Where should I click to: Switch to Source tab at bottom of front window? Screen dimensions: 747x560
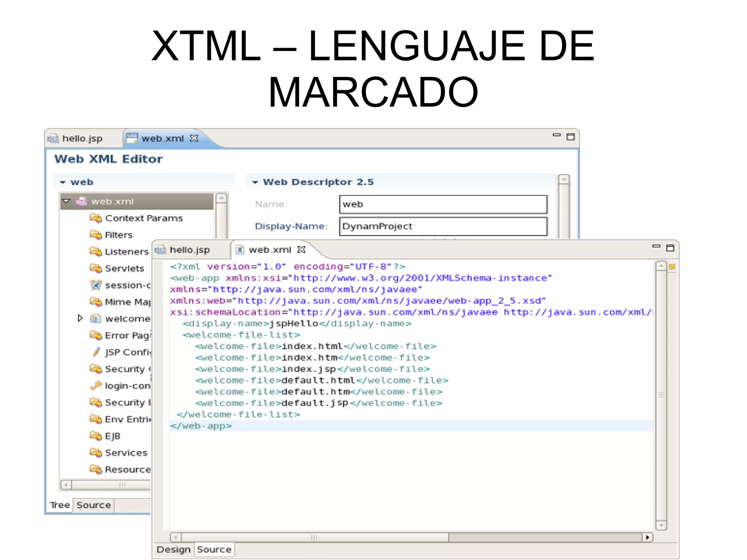coord(214,549)
